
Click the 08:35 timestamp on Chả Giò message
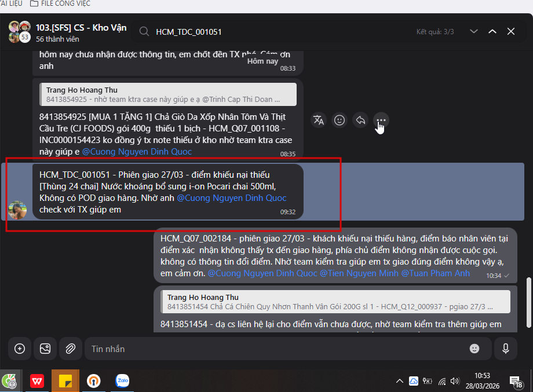click(x=287, y=154)
